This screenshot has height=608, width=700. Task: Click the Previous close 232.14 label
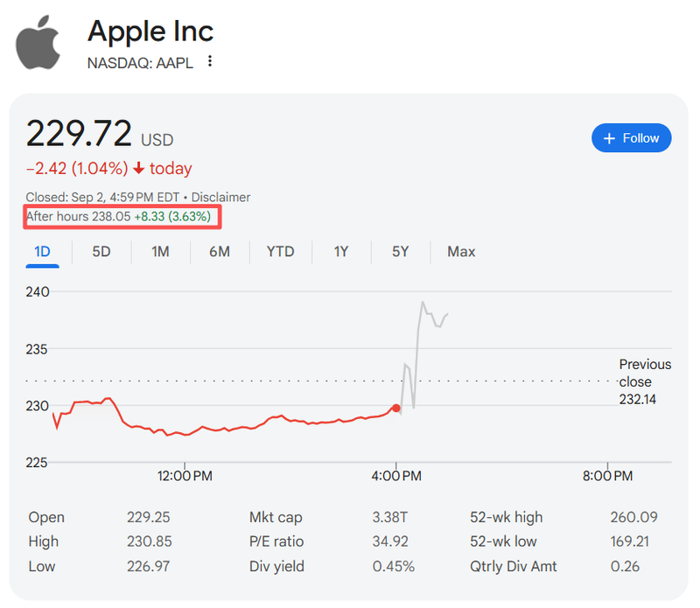coord(645,381)
